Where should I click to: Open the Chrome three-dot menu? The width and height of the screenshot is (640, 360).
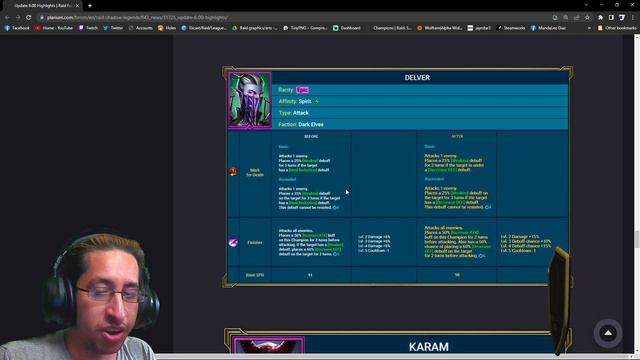point(633,18)
